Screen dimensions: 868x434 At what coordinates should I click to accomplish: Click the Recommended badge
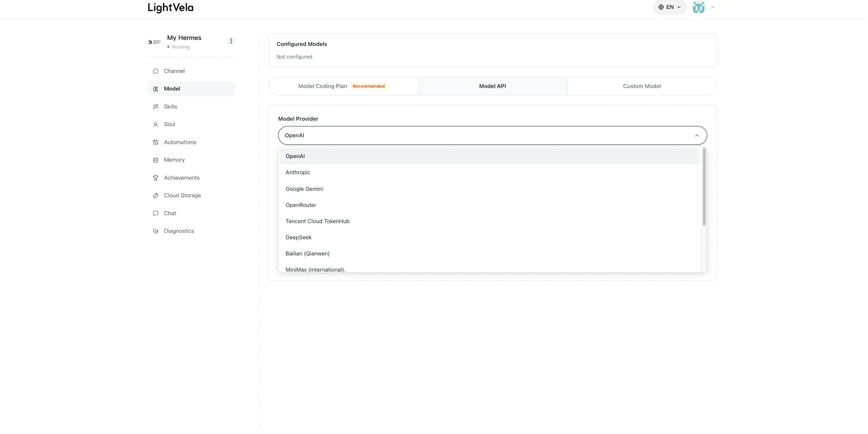pos(369,86)
